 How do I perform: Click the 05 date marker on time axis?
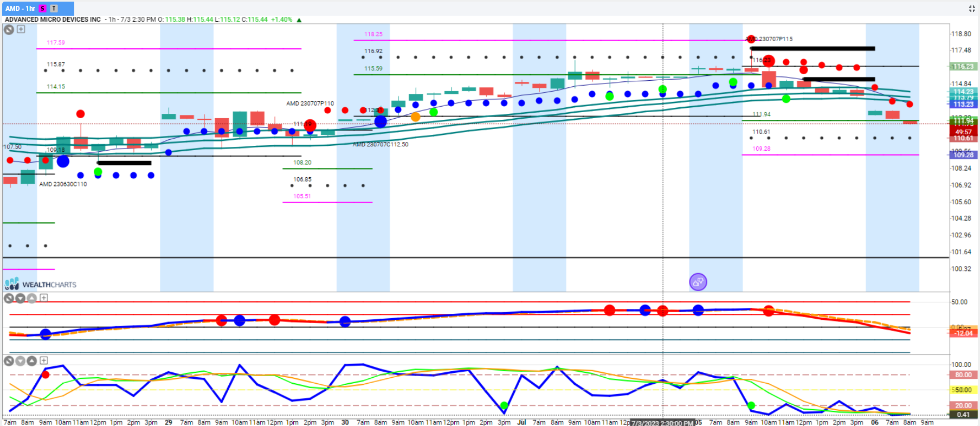click(699, 423)
